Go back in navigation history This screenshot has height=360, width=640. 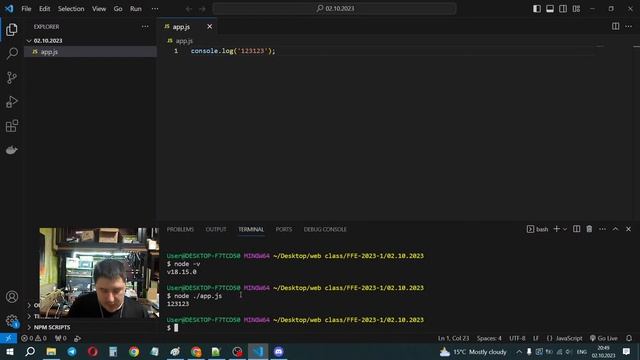coord(189,9)
